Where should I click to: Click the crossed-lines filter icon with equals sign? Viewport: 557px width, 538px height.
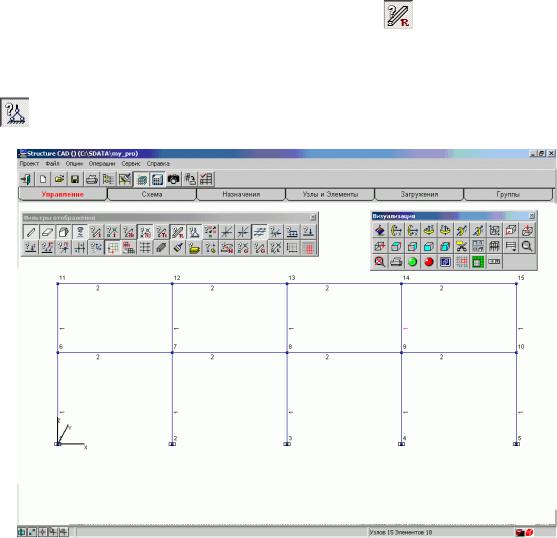click(x=259, y=232)
